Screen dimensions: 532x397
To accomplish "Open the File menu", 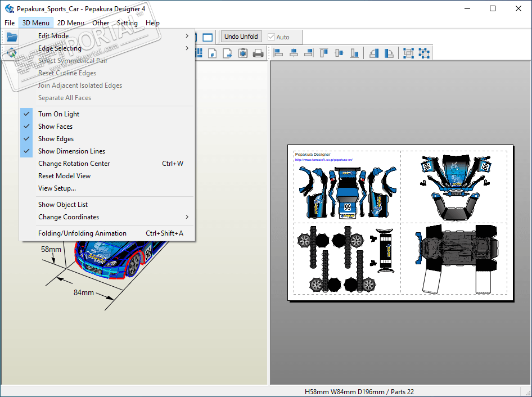I will [x=10, y=22].
